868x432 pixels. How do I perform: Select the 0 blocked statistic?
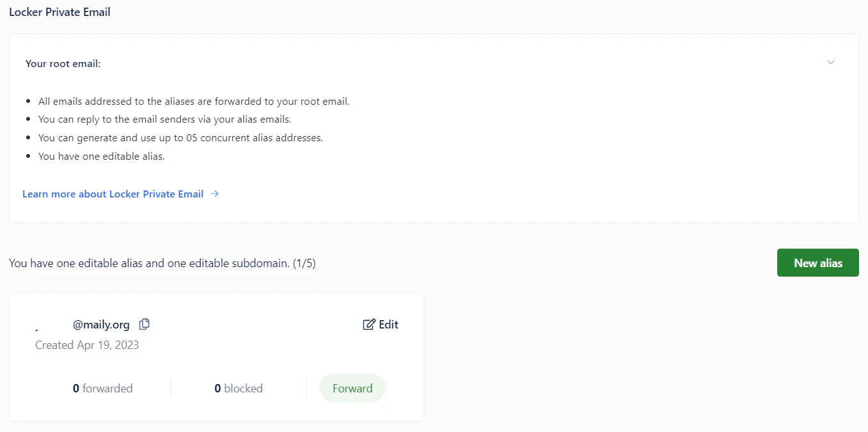point(238,388)
